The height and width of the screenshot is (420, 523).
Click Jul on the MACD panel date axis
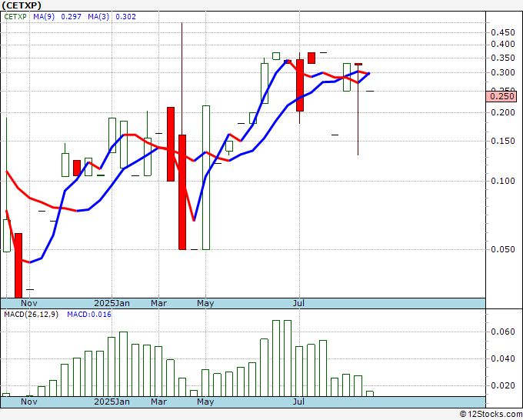coord(299,402)
